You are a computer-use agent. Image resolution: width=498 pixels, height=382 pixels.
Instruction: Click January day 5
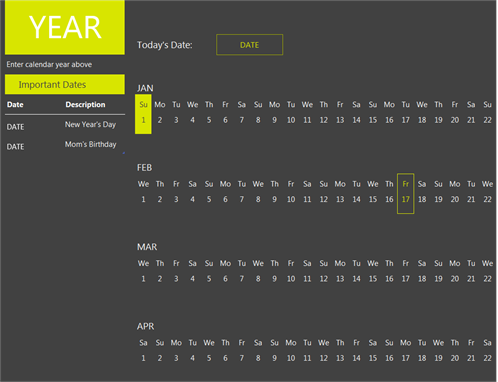(x=209, y=120)
